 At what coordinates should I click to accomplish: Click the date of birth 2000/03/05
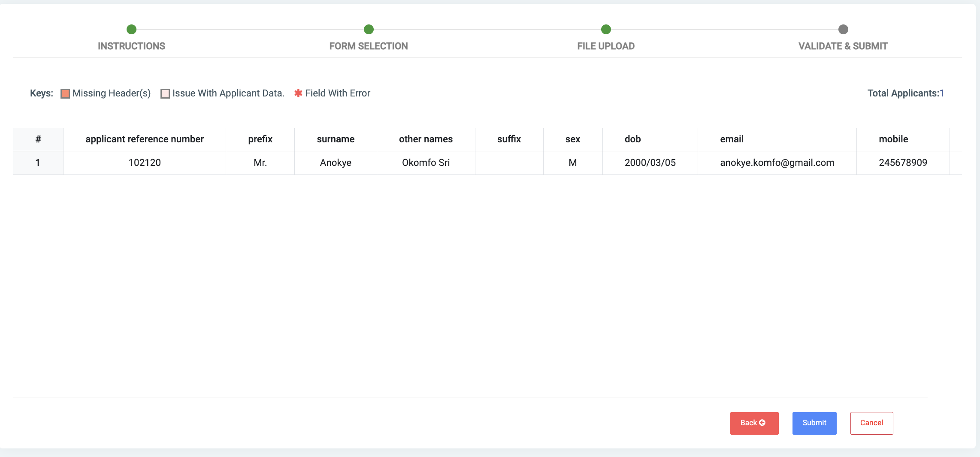(650, 163)
